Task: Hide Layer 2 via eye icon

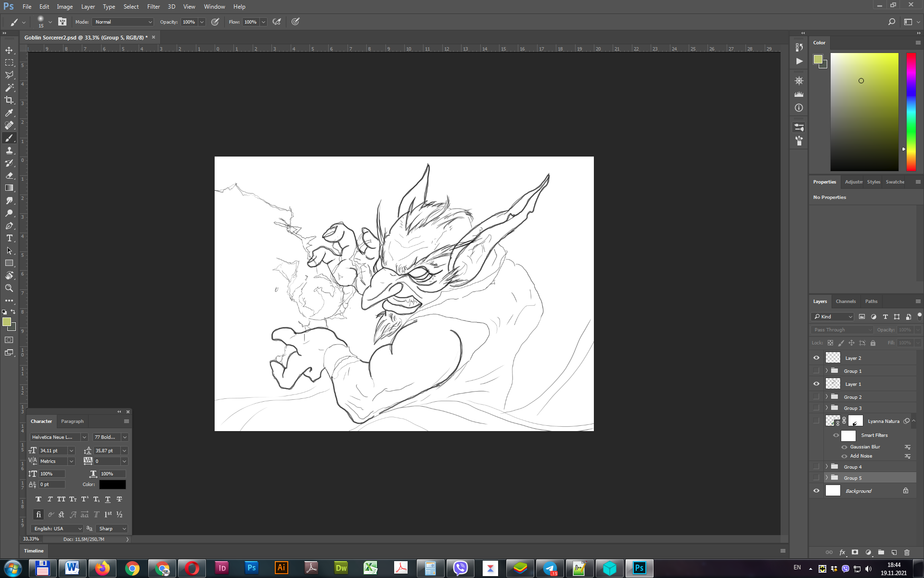Action: (816, 358)
